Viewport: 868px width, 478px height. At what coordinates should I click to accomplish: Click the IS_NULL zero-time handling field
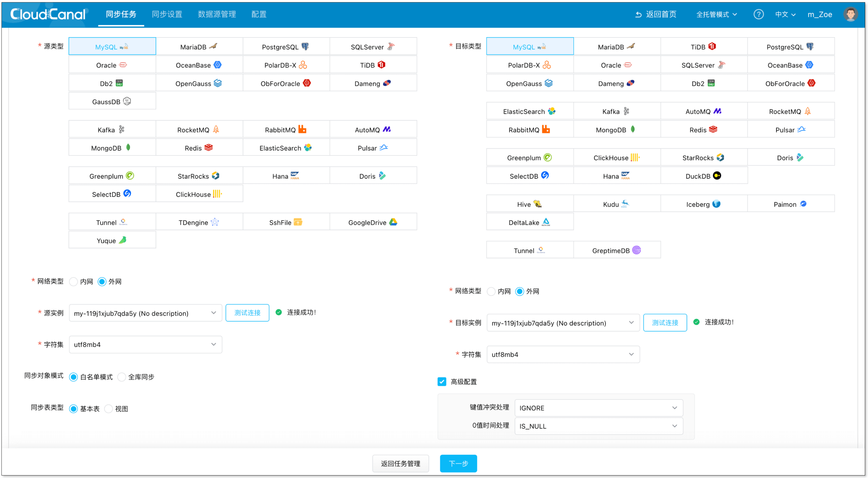click(598, 426)
